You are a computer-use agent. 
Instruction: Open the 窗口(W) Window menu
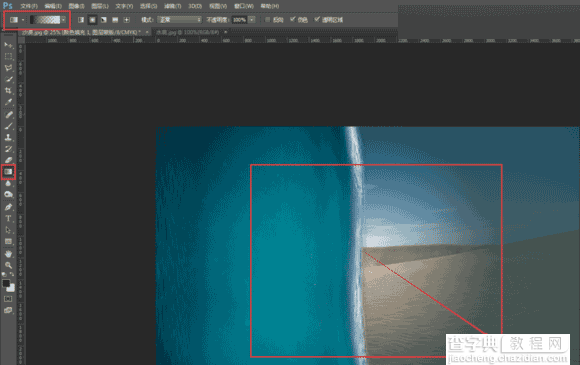pyautogui.click(x=244, y=6)
